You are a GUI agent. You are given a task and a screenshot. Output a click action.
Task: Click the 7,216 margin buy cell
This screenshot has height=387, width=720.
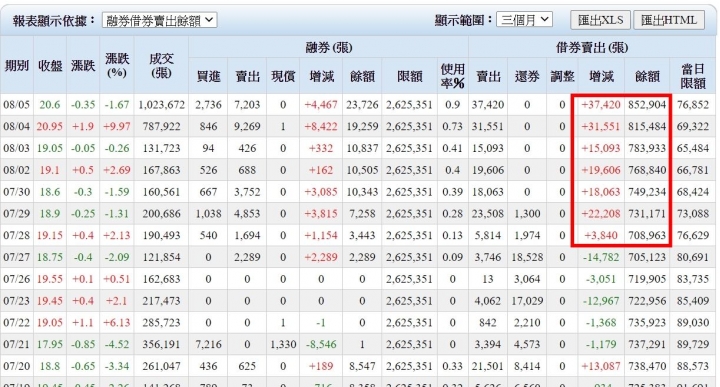point(208,344)
